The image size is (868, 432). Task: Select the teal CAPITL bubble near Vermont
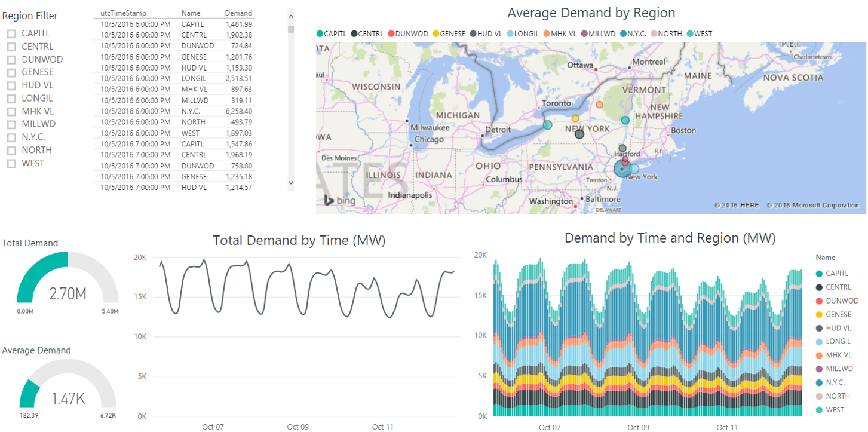click(625, 120)
